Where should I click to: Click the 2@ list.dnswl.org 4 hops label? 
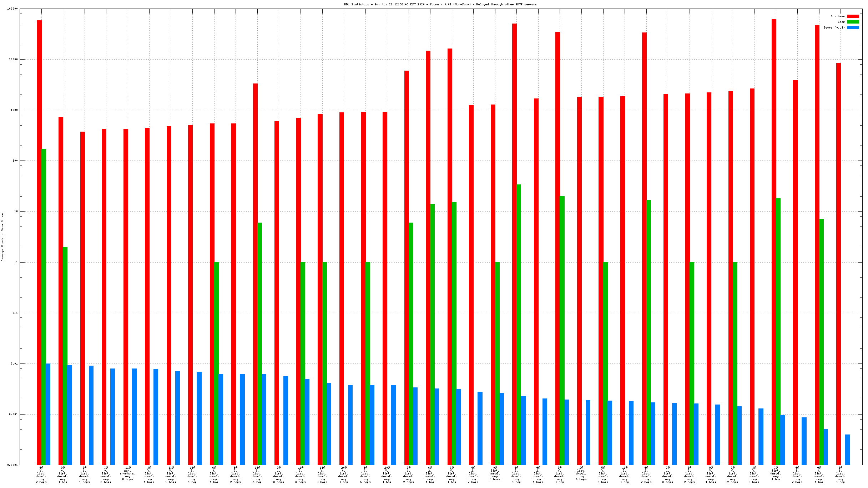(x=581, y=473)
